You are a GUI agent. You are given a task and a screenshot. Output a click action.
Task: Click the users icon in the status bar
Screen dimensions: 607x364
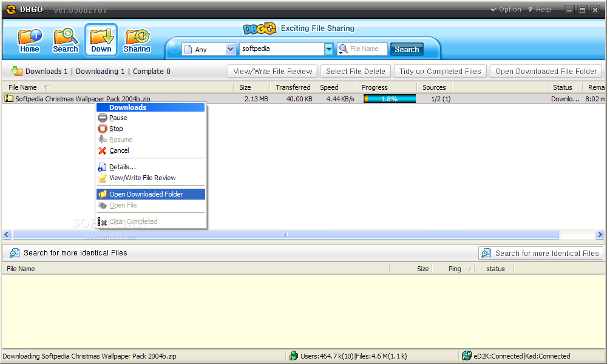coord(294,356)
